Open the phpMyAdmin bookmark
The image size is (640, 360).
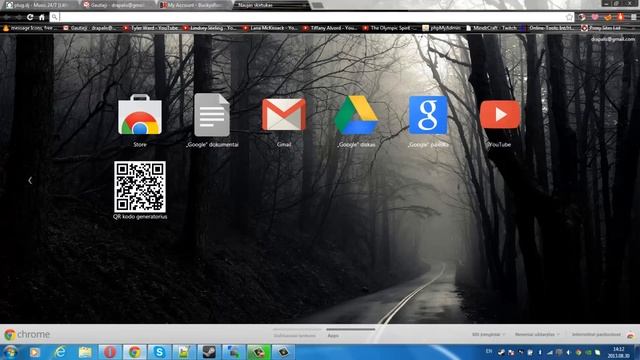pyautogui.click(x=442, y=28)
